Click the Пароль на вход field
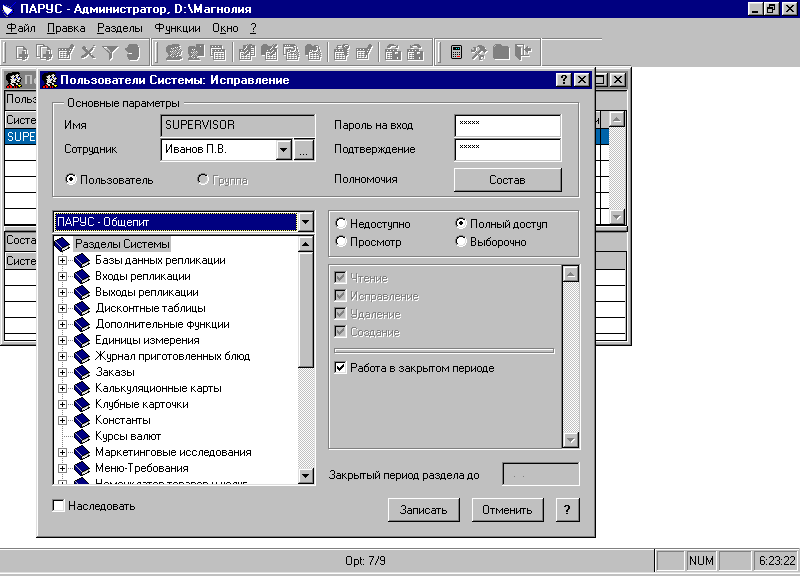The image size is (800, 576). tap(508, 126)
